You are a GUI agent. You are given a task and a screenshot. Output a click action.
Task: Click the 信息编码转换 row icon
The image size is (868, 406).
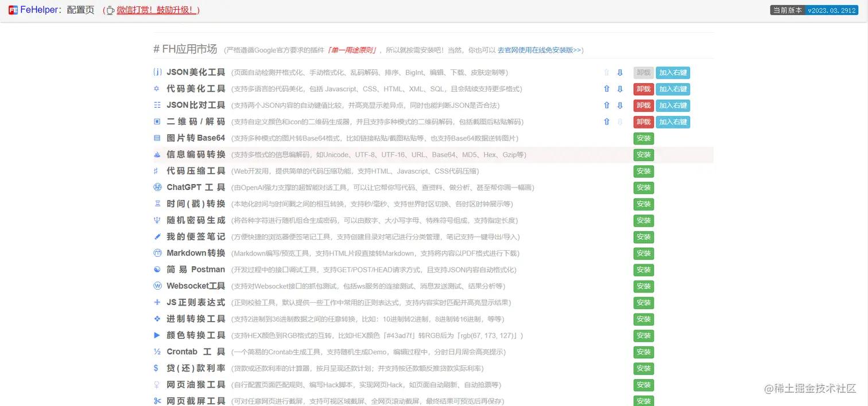(x=157, y=155)
